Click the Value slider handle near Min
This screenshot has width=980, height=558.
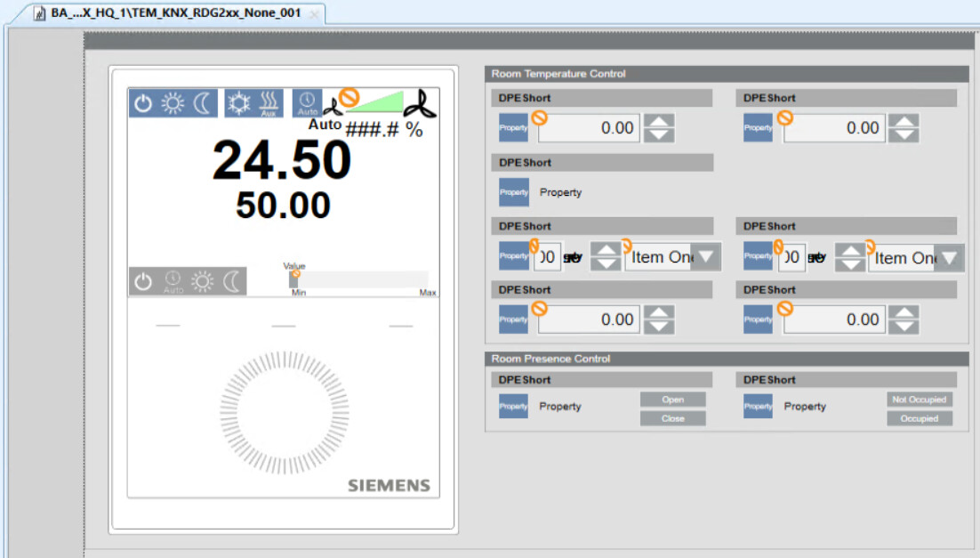(x=294, y=279)
